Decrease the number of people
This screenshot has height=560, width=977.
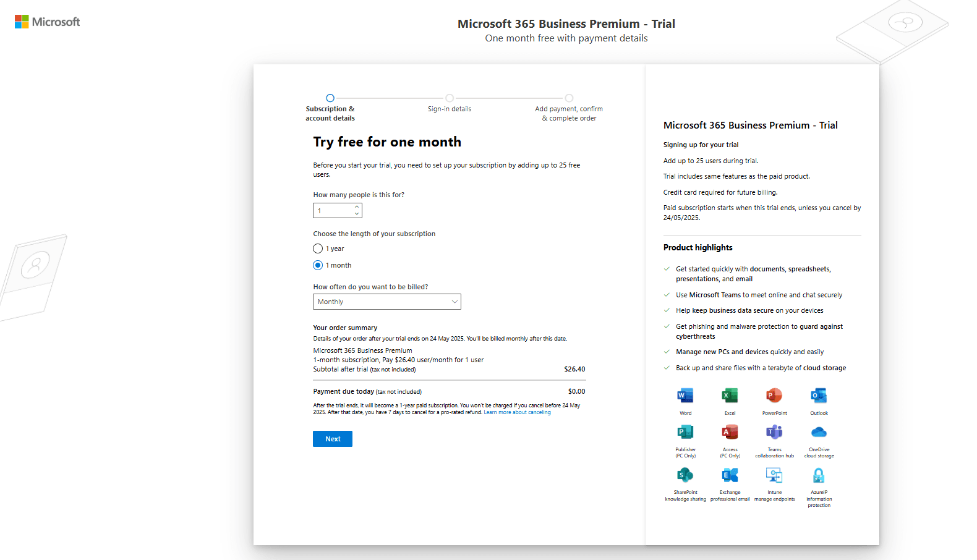coord(357,214)
